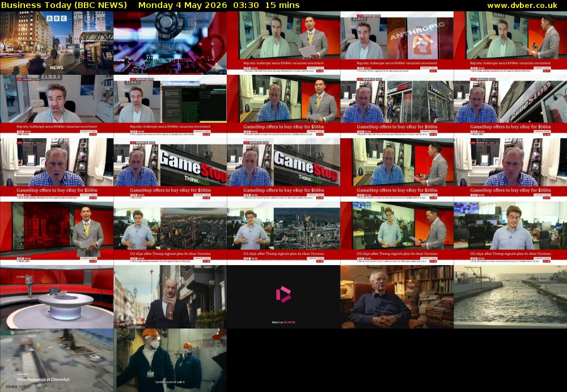567x392 pixels.
Task: Select frame with presenter facing camera, GameStop story
Action: (283, 106)
